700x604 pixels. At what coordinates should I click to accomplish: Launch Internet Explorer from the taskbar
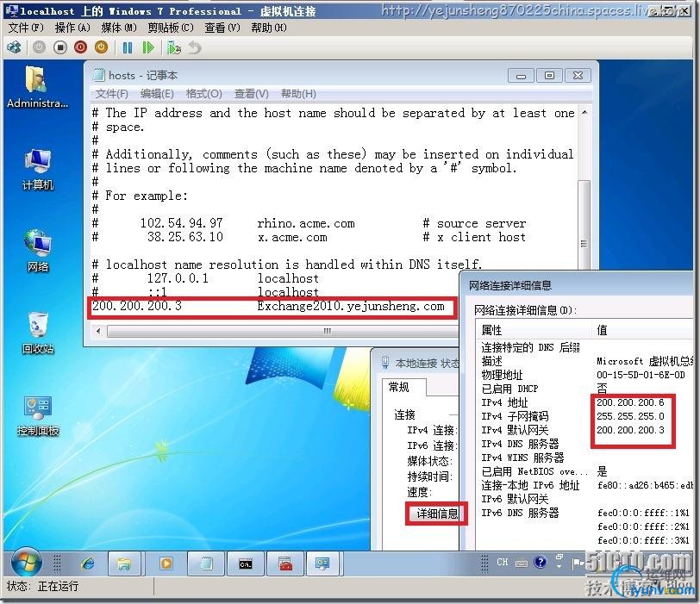(88, 564)
